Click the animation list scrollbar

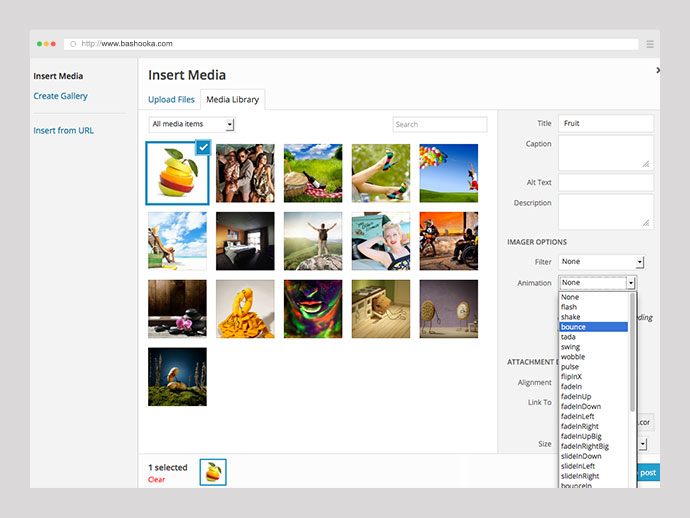(632, 352)
